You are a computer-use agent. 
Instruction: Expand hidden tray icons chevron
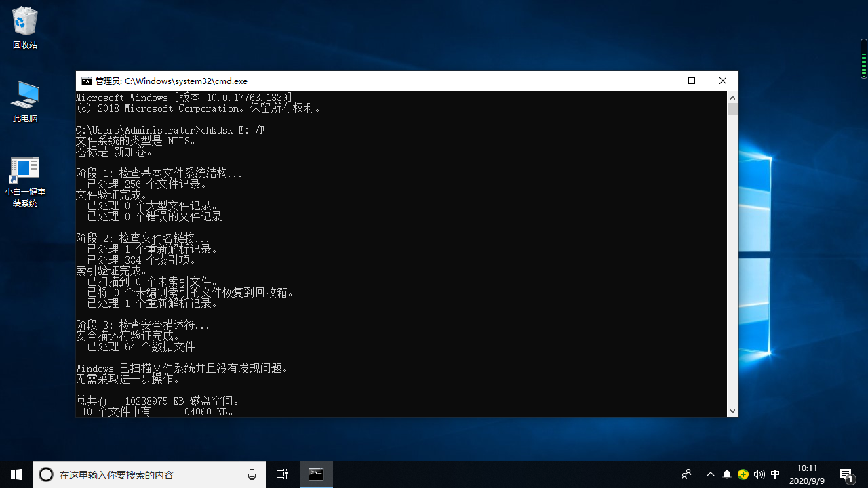(x=710, y=474)
